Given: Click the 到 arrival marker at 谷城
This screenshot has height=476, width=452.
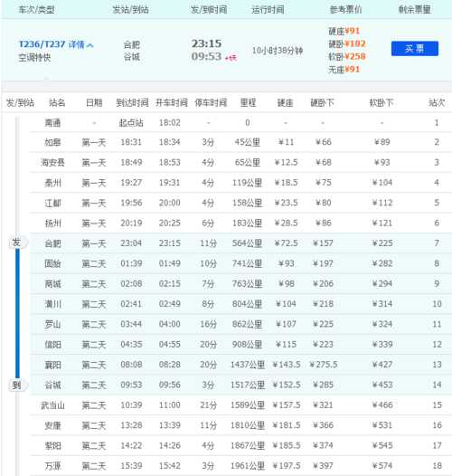Looking at the screenshot, I should (x=16, y=386).
